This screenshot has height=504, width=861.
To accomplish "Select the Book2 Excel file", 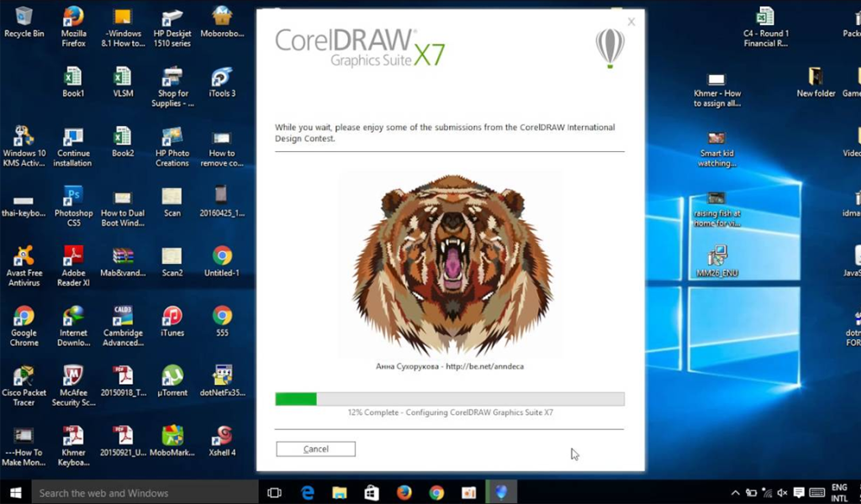I will 123,142.
